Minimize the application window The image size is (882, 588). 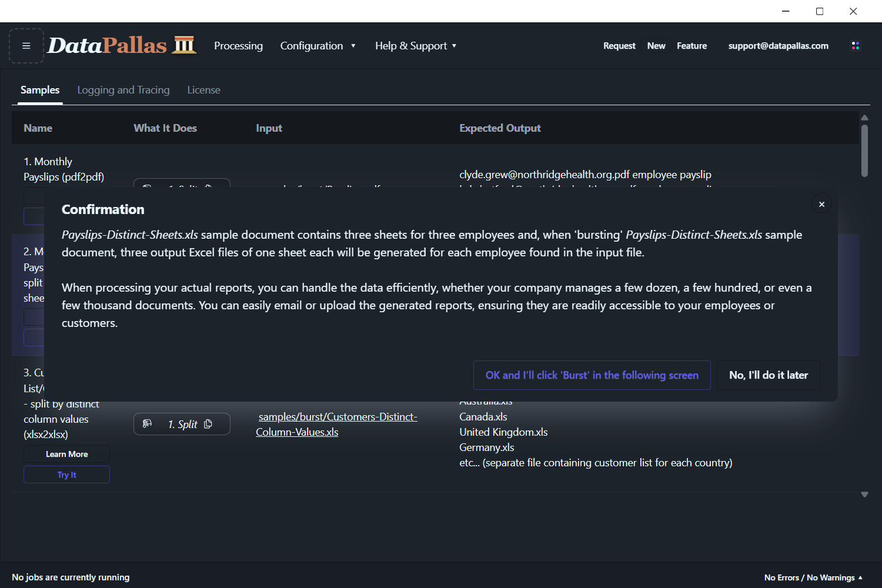click(786, 11)
